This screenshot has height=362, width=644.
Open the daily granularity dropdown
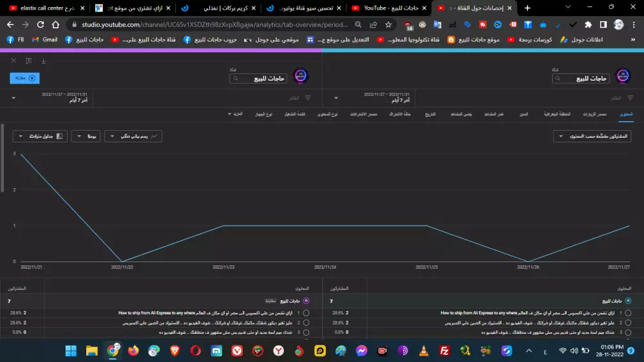(x=86, y=136)
